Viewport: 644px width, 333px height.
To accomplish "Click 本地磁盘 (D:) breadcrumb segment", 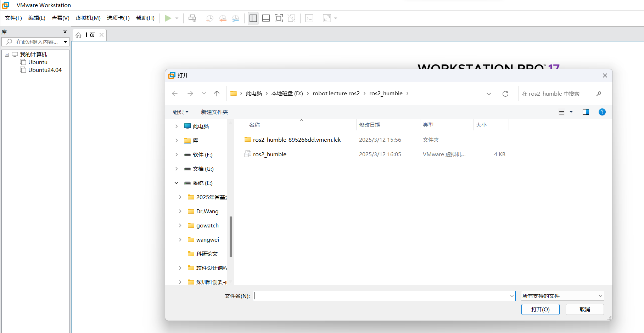I will 287,94.
